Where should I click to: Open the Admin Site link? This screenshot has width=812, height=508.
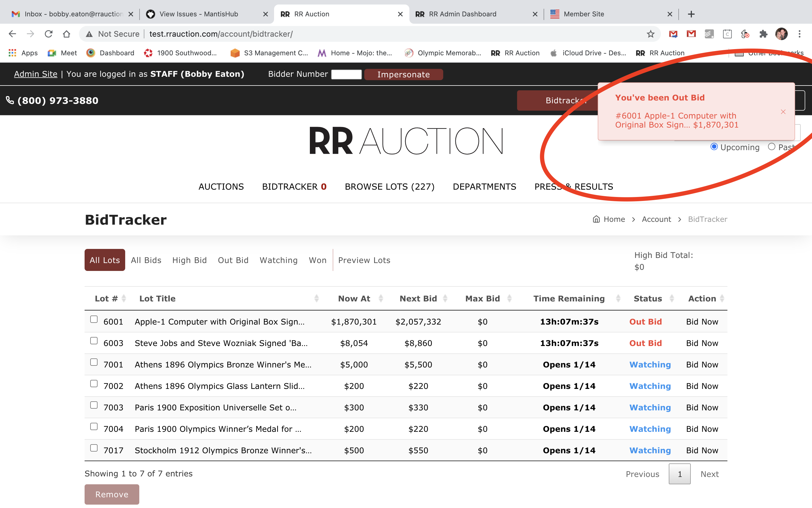pyautogui.click(x=36, y=74)
